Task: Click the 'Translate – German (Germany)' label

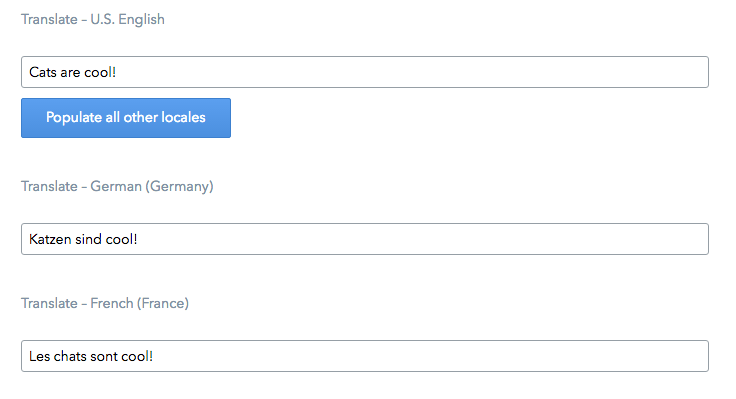Action: (117, 186)
